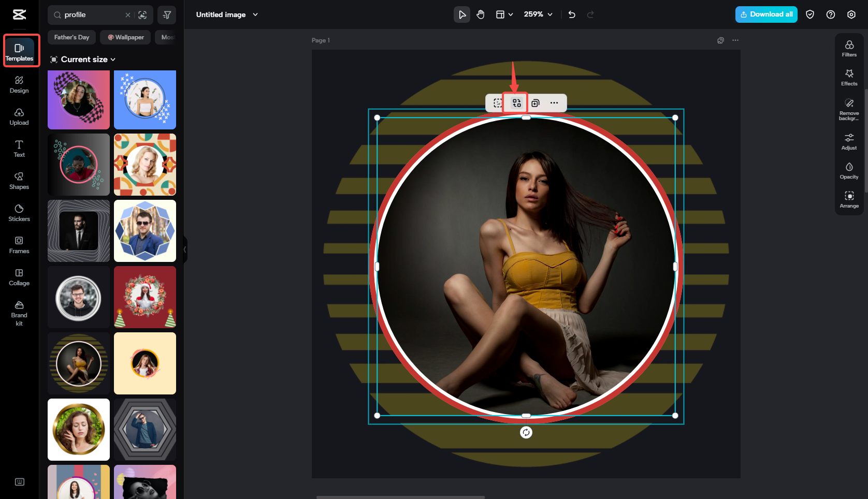
Task: Open the 259% zoom level dropdown
Action: pyautogui.click(x=538, y=14)
